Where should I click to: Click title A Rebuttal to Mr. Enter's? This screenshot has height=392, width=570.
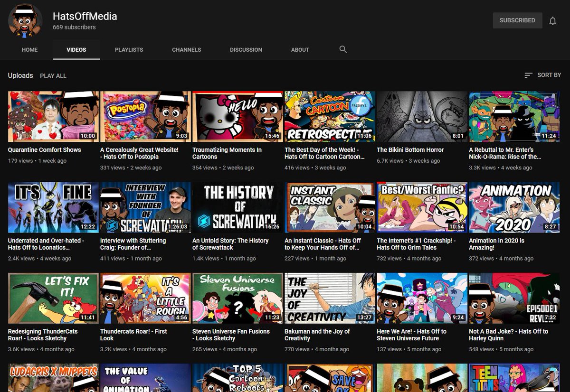[505, 153]
